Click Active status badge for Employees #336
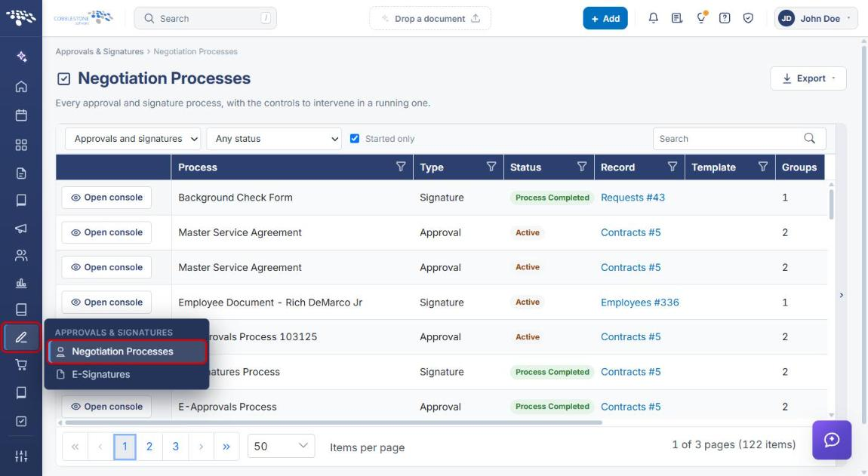This screenshot has height=476, width=868. tap(527, 302)
